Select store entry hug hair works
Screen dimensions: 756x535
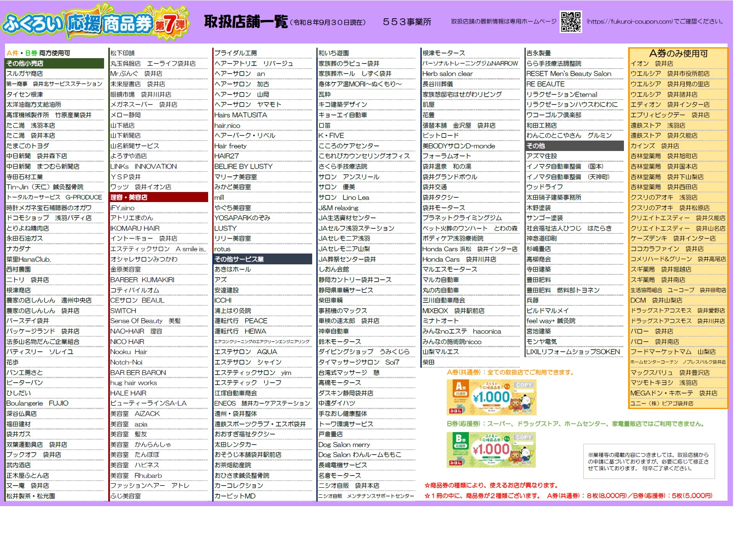coord(134,383)
